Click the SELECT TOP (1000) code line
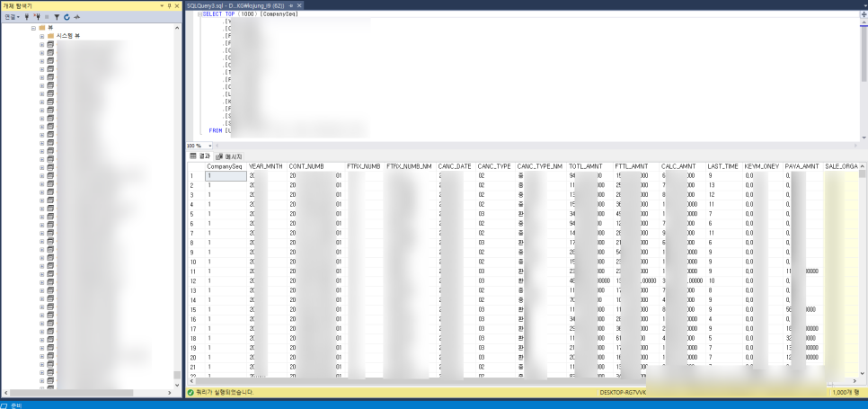This screenshot has height=409, width=868. pos(251,13)
